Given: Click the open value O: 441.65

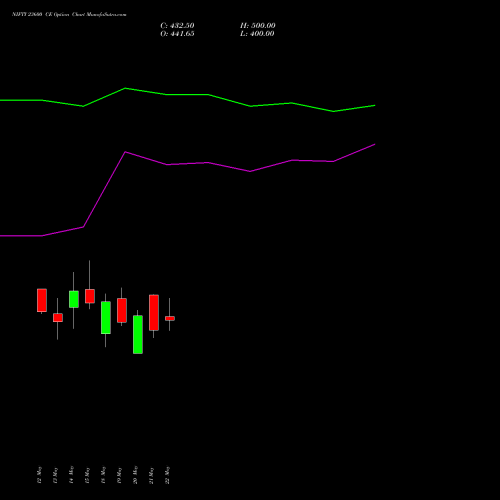Looking at the screenshot, I should tap(177, 34).
